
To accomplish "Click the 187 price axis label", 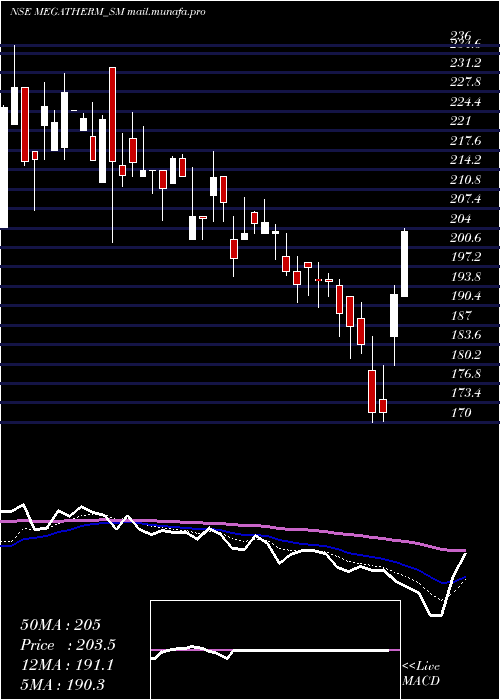I will coord(461,316).
